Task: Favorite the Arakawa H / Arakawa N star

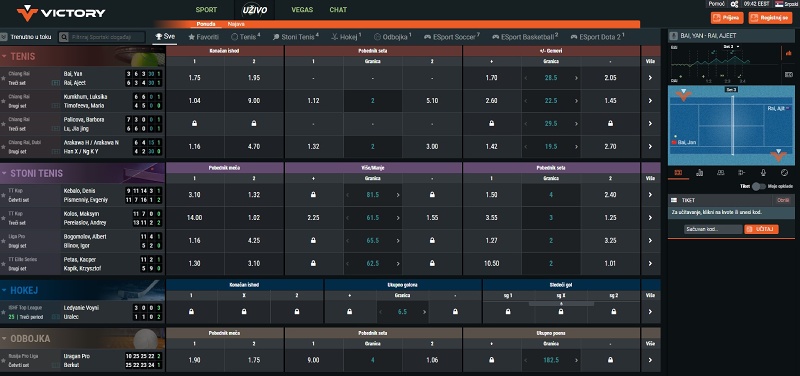Action: pos(4,147)
